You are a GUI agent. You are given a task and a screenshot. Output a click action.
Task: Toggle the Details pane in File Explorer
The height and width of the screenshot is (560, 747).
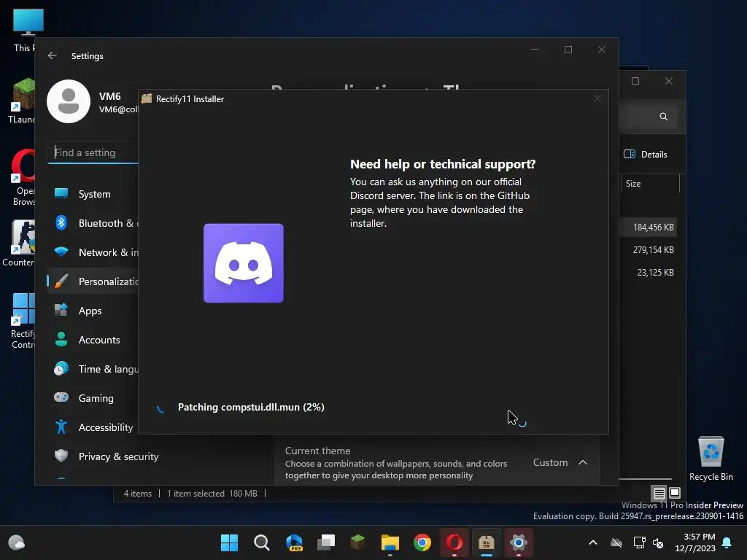tap(646, 155)
